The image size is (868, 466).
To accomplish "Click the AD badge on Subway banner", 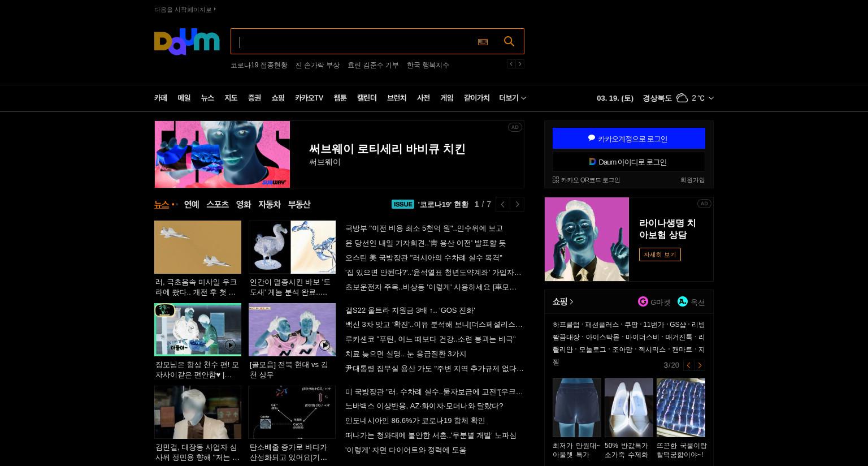I will point(515,127).
